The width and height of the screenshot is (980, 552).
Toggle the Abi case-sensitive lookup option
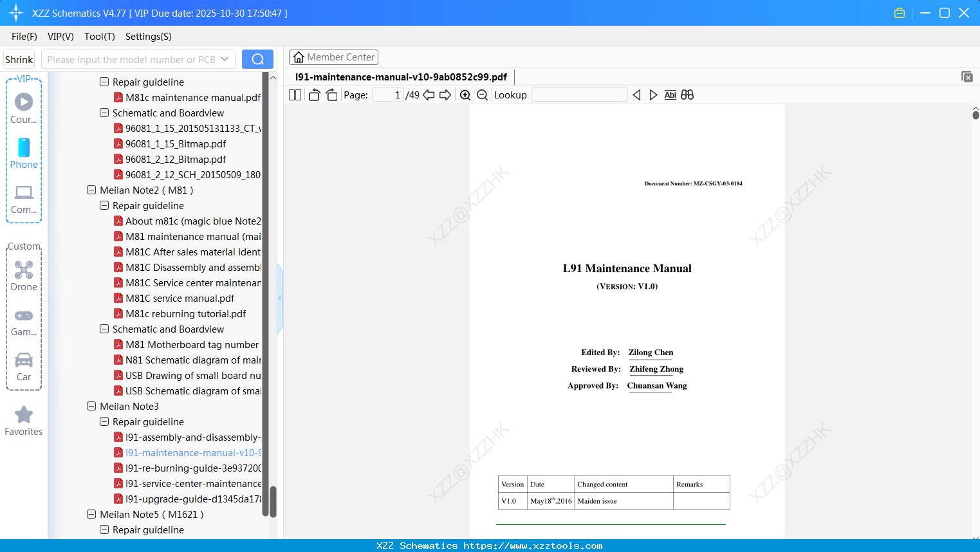point(670,95)
